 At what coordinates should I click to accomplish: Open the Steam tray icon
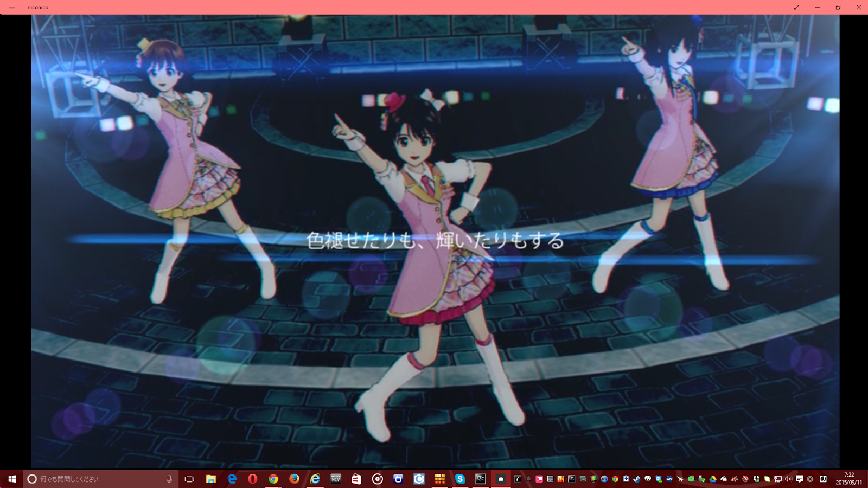click(636, 479)
